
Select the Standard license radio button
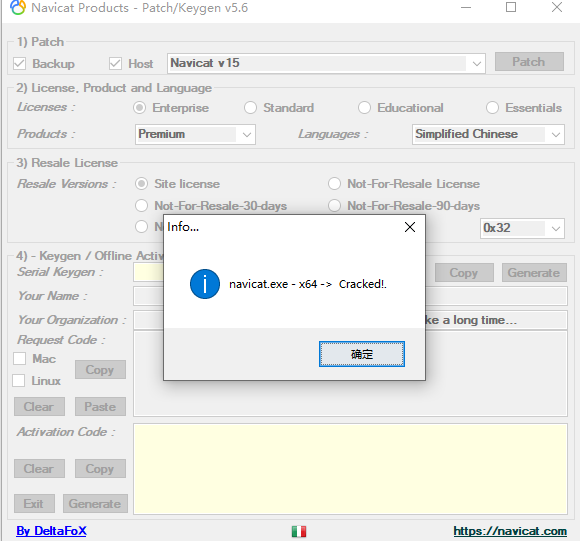point(250,108)
